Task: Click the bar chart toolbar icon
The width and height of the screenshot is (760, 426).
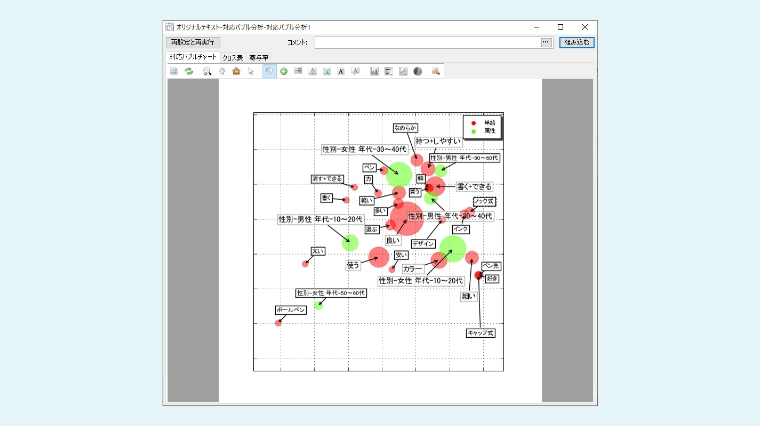Action: 374,71
